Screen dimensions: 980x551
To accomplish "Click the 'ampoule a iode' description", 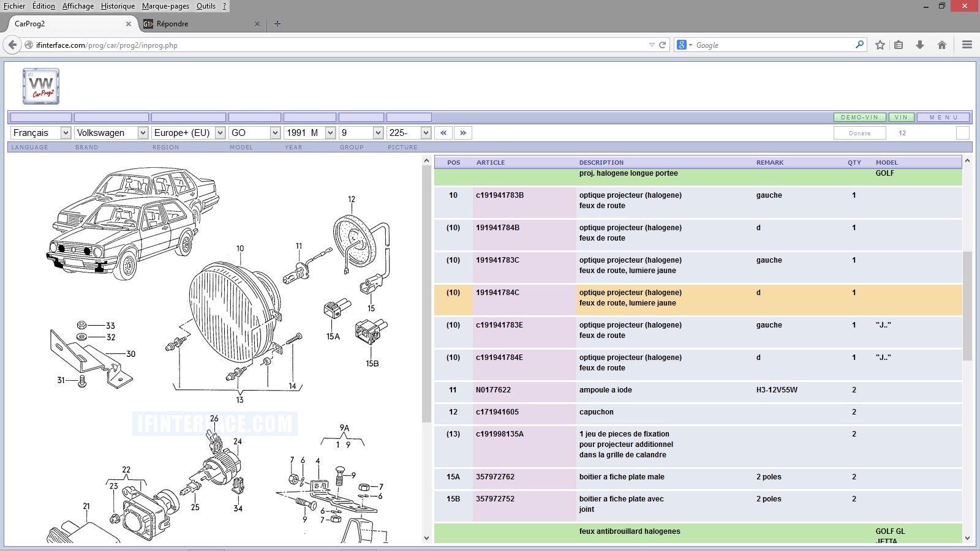I will [x=606, y=390].
